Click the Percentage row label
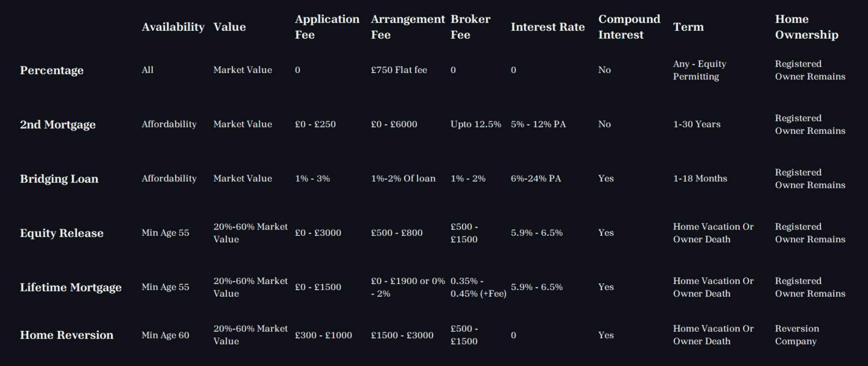Image resolution: width=868 pixels, height=366 pixels. 52,70
